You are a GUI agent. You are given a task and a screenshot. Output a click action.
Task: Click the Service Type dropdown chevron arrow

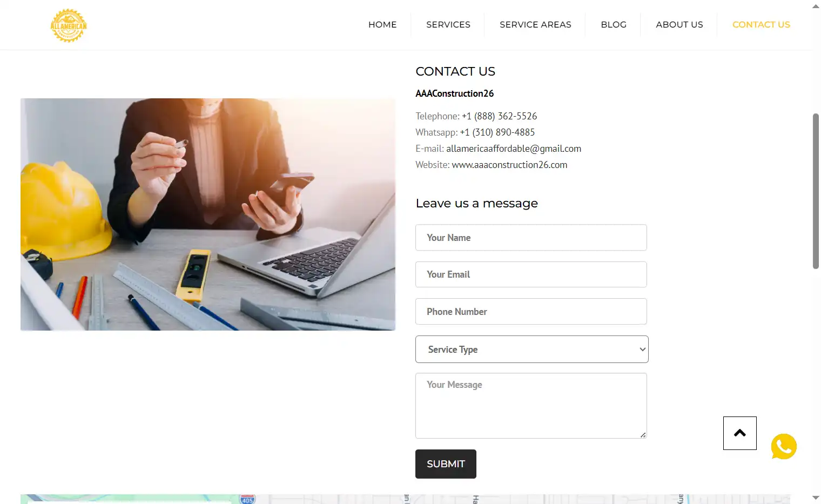point(642,350)
